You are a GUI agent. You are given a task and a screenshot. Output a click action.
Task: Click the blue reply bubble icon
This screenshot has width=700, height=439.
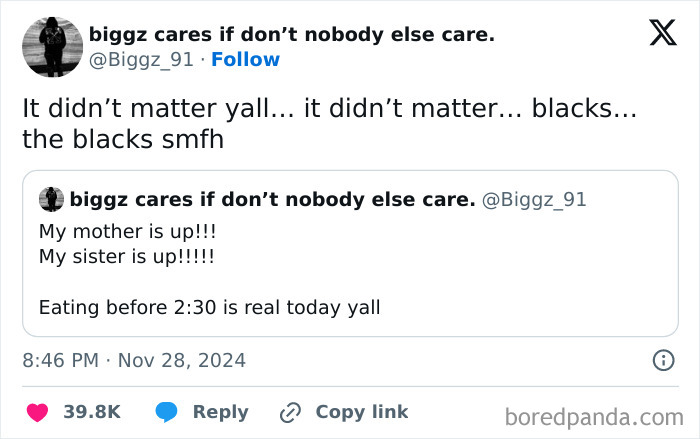(166, 412)
